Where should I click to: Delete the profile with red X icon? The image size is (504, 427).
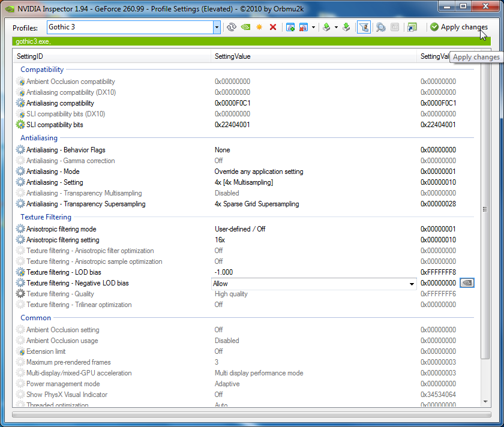click(x=273, y=27)
